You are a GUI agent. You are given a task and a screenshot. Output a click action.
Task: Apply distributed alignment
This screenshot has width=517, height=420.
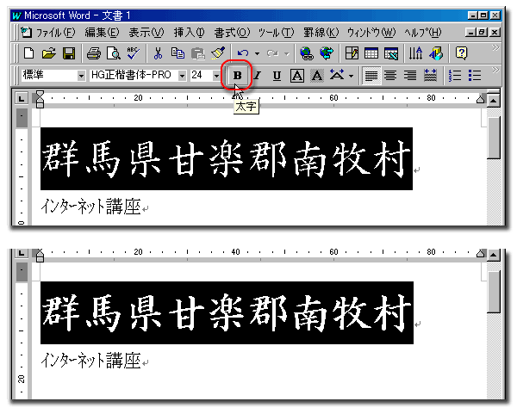click(430, 76)
